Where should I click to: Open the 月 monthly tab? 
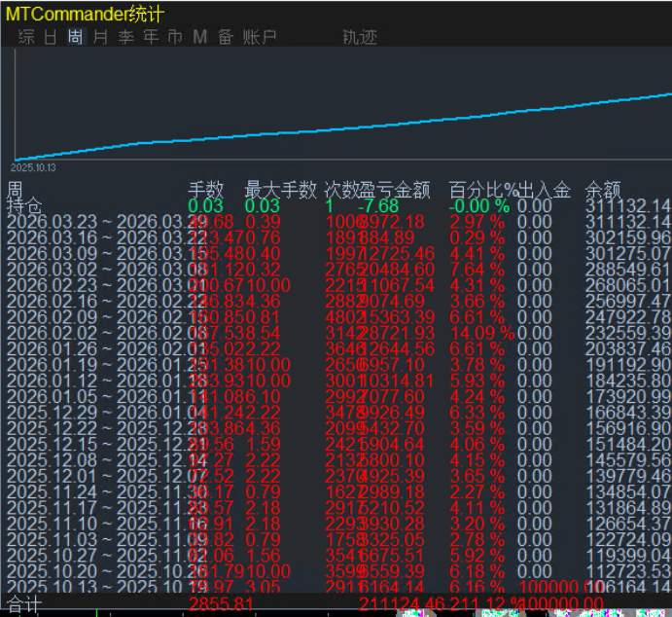point(100,37)
